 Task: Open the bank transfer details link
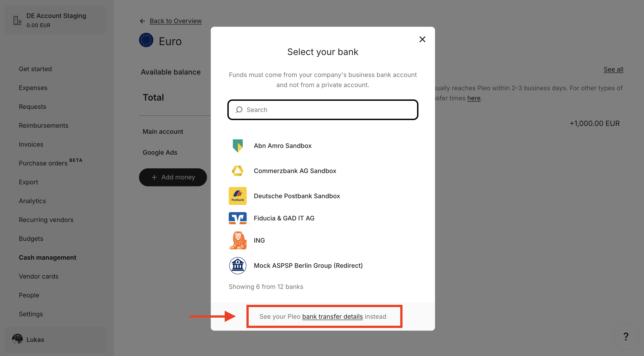(x=332, y=316)
